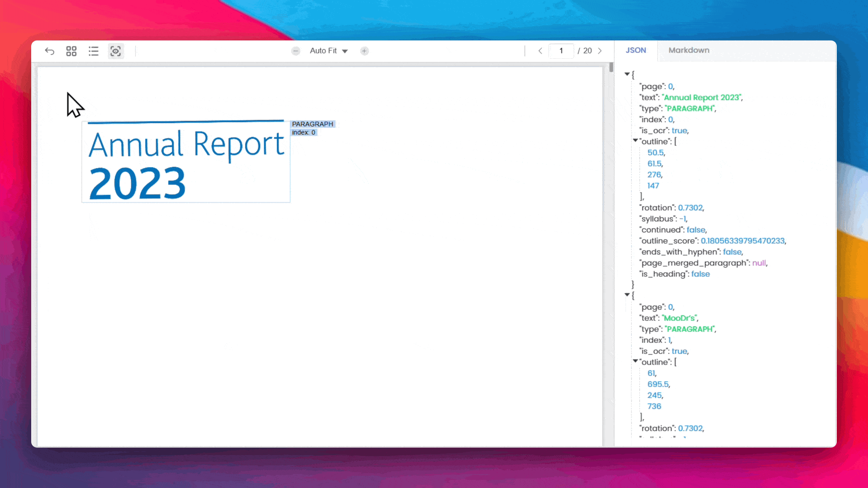Viewport: 868px width, 488px height.
Task: Switch to the Markdown tab
Action: point(689,50)
